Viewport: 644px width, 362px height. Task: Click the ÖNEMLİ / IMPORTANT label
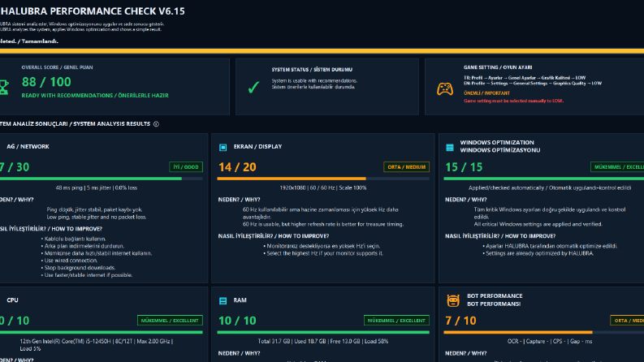(x=486, y=93)
